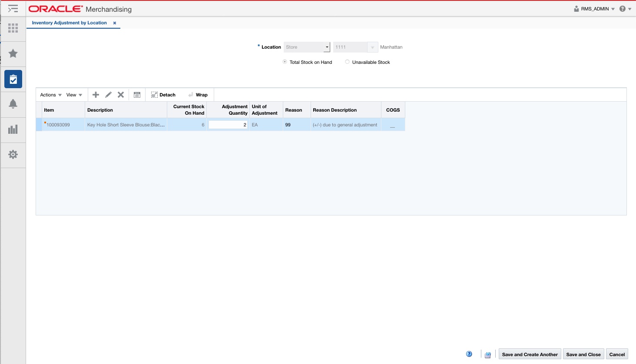Click the Export to Excel icon
This screenshot has height=364, width=636.
137,94
